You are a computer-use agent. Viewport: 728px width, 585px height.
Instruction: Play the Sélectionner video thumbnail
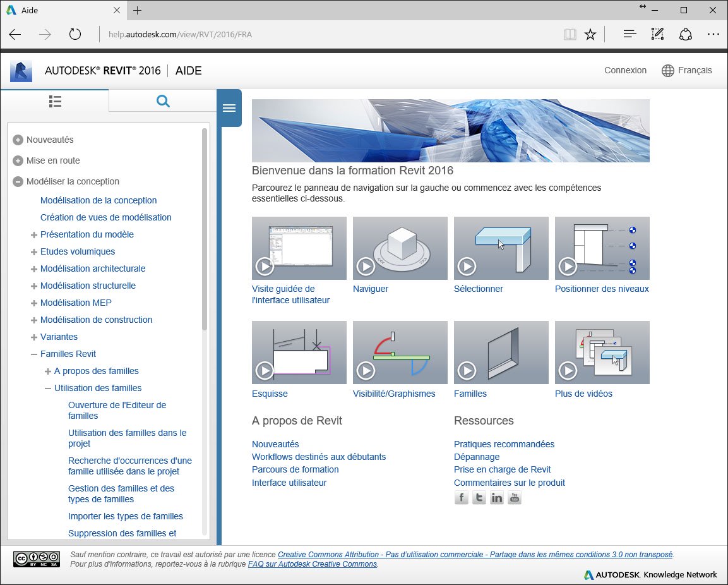[501, 248]
